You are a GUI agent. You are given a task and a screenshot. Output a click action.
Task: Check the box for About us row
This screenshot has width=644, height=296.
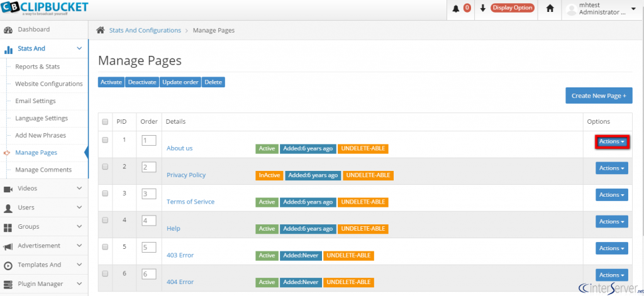click(105, 140)
